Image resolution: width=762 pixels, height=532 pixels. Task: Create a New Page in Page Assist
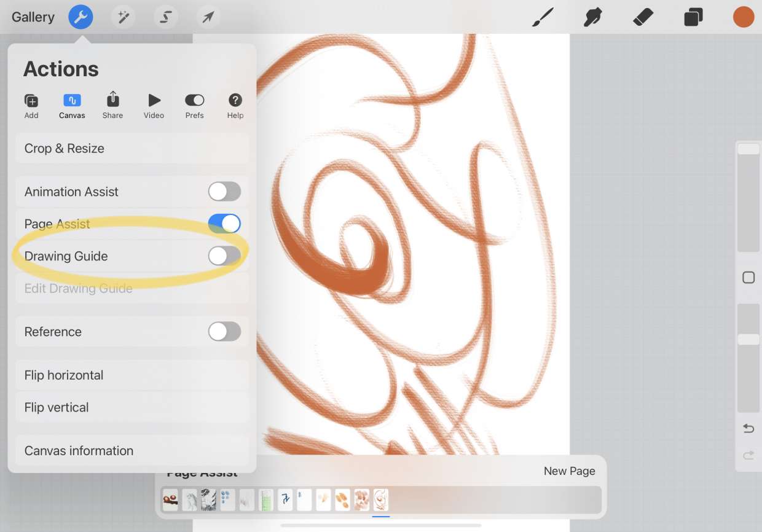click(x=569, y=471)
